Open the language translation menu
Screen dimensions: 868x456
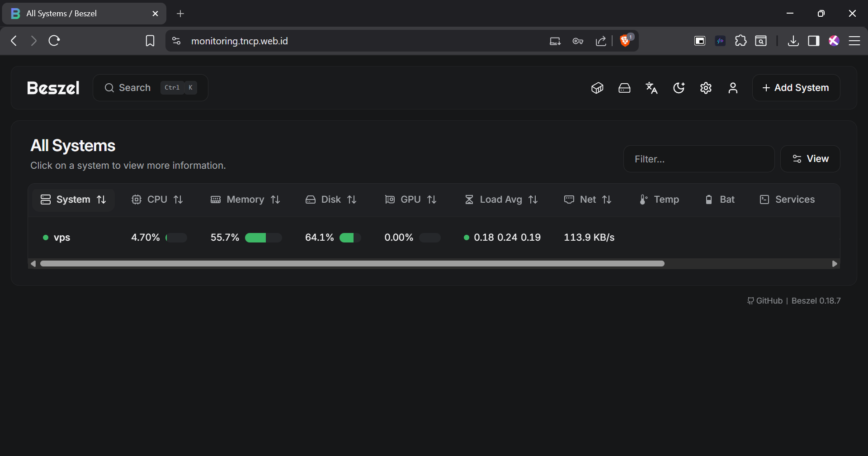tap(651, 88)
